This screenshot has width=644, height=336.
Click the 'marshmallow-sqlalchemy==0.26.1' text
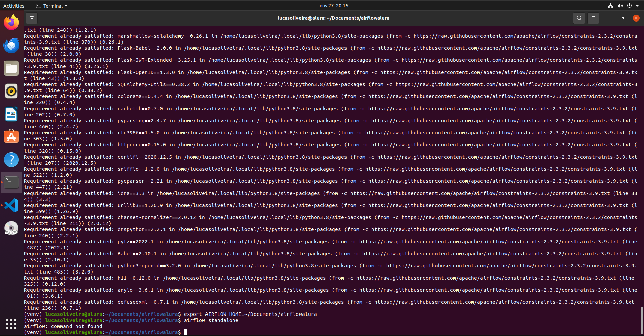point(163,36)
